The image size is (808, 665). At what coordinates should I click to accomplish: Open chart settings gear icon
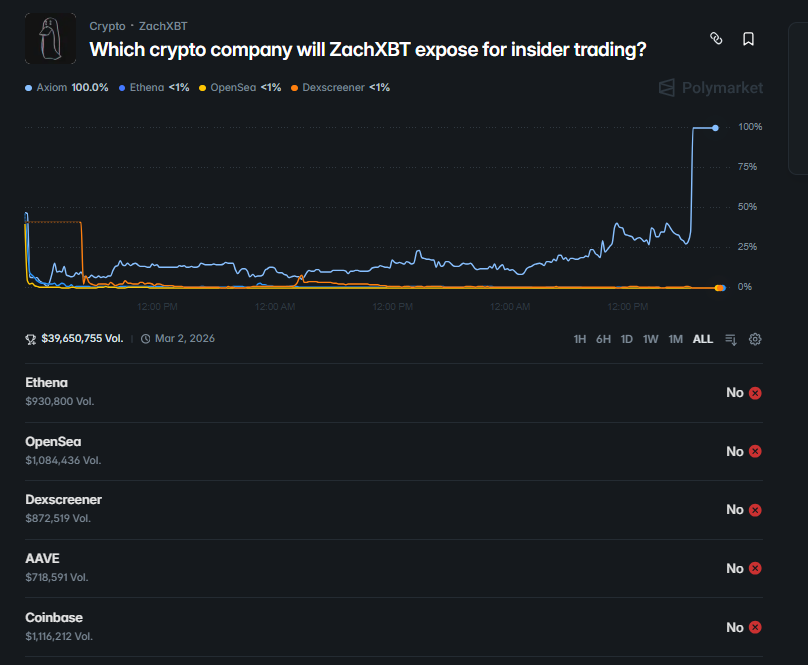click(x=755, y=339)
